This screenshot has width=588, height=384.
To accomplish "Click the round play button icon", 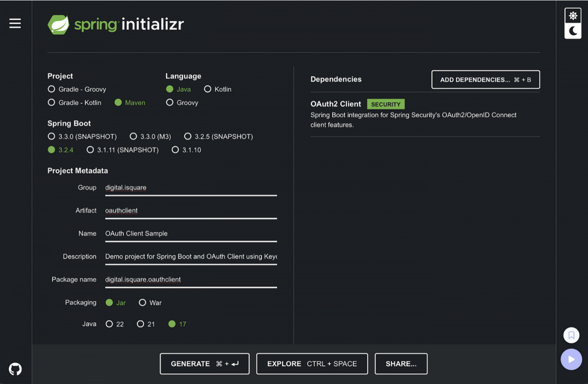I will (x=571, y=359).
